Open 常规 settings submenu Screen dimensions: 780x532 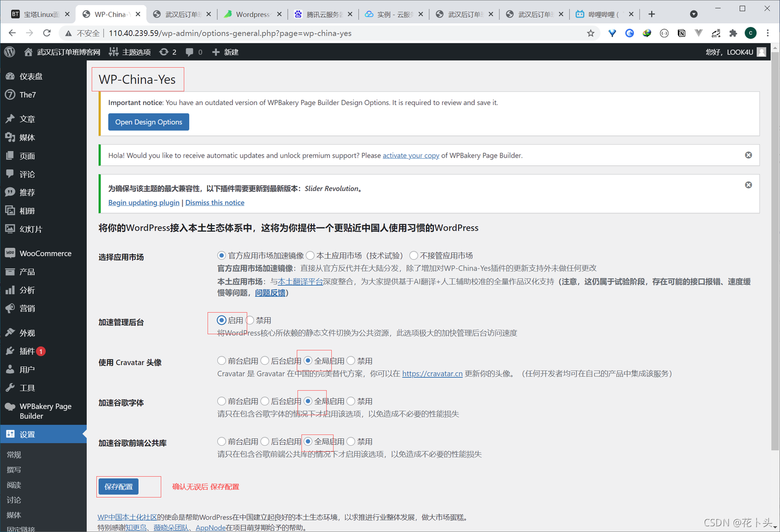pyautogui.click(x=14, y=455)
